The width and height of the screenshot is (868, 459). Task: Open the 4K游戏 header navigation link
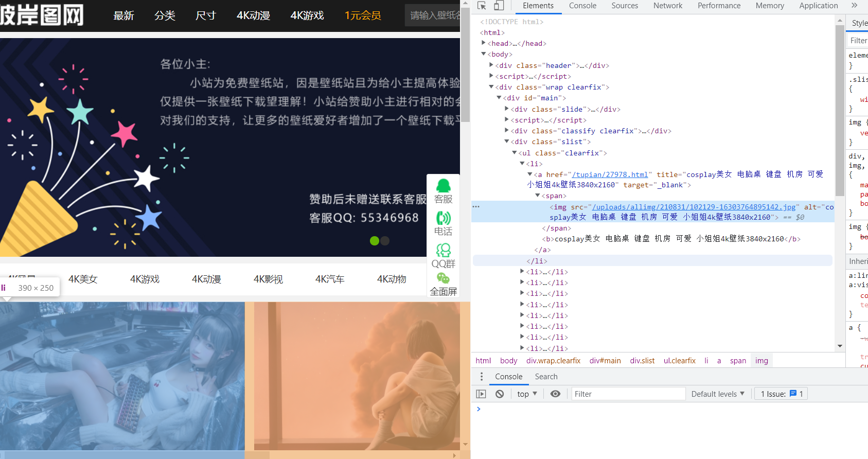tap(307, 15)
